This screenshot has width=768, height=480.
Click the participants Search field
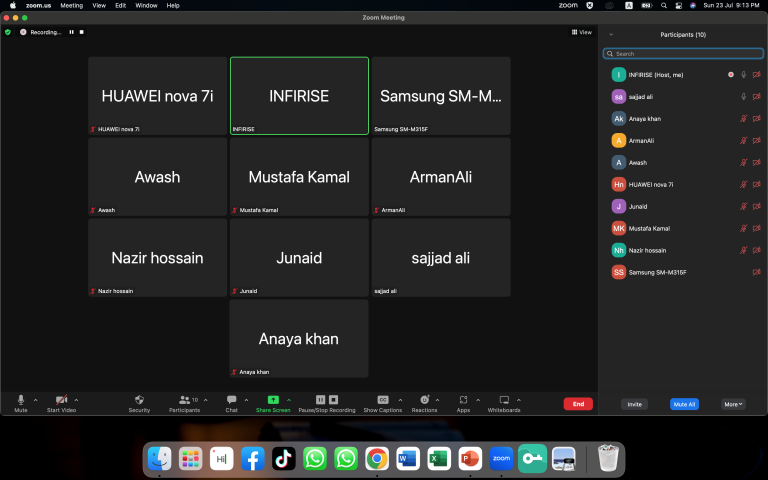coord(683,53)
